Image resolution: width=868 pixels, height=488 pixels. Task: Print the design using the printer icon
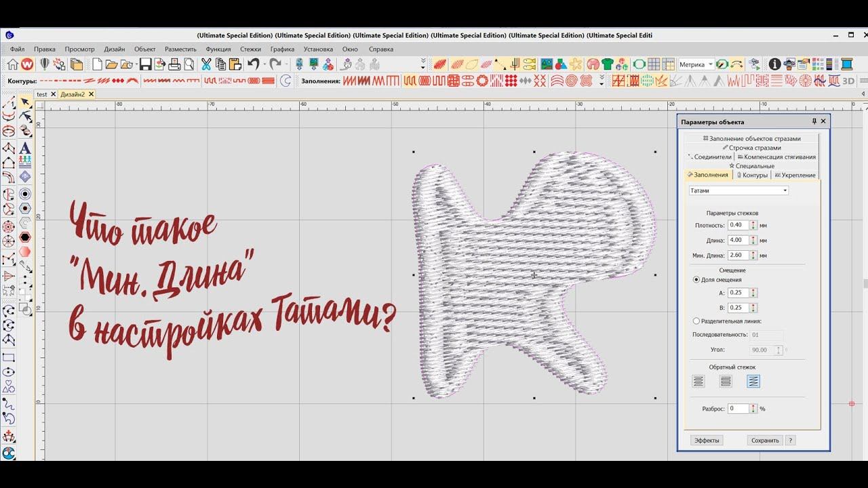(x=174, y=64)
